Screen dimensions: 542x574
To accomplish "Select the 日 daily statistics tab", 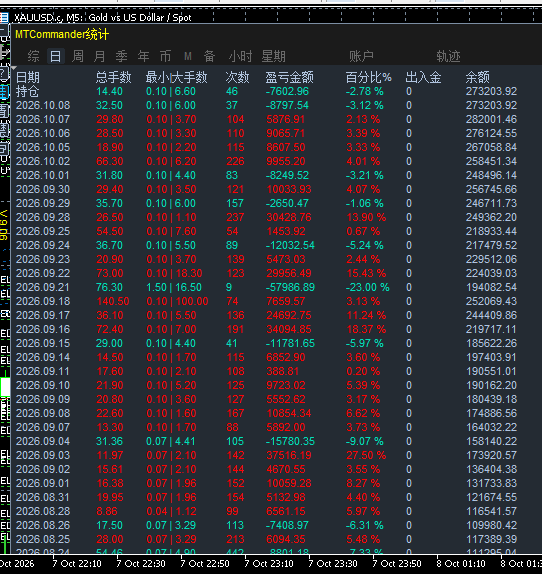I will coord(56,56).
